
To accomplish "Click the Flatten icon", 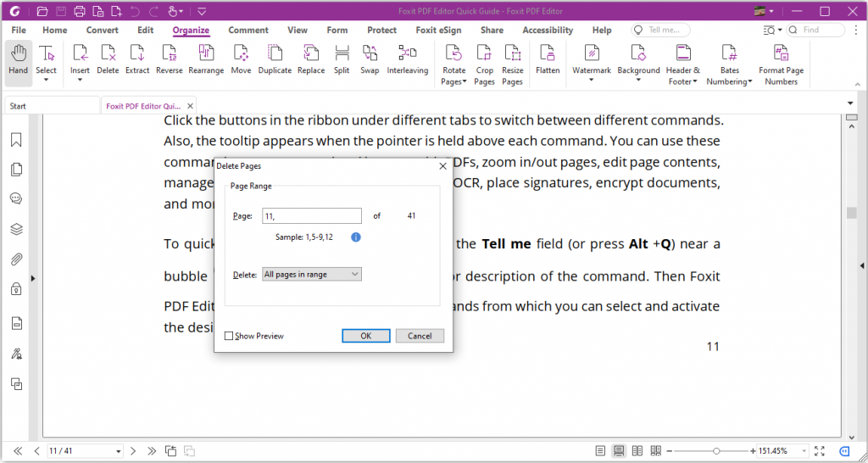I will tap(548, 60).
